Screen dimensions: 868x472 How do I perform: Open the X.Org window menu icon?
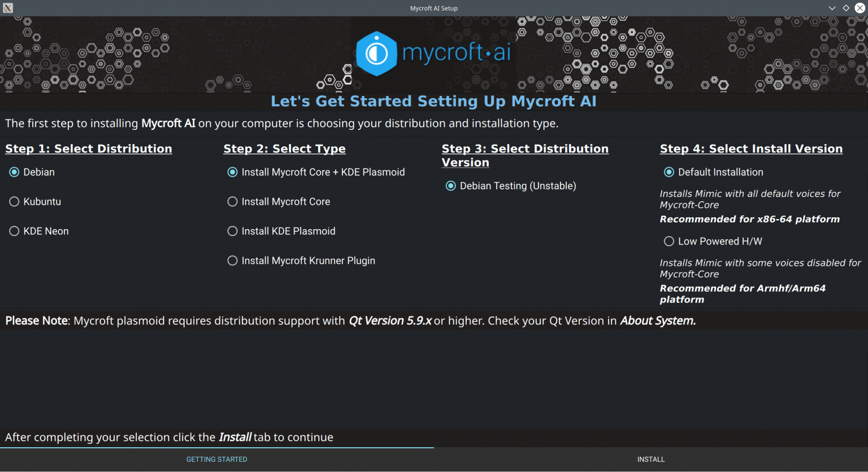tap(7, 8)
